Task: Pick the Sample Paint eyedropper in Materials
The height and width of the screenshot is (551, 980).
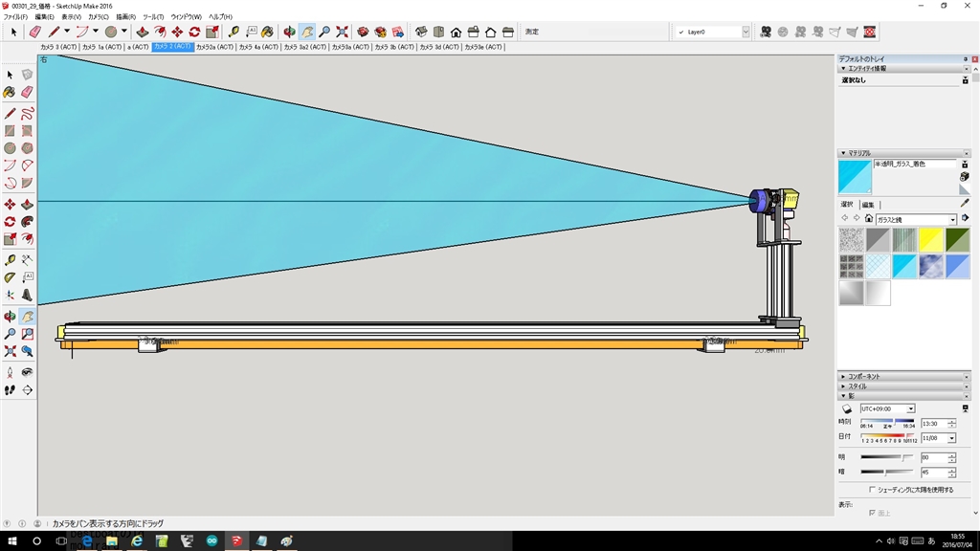Action: (x=965, y=204)
